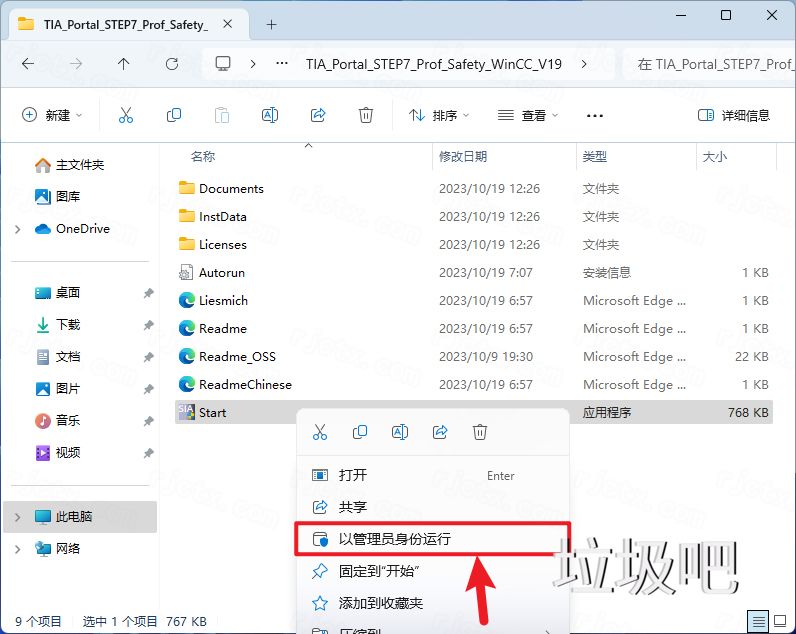Open 视频 (Videos) in the sidebar
Image resolution: width=796 pixels, height=634 pixels.
click(x=57, y=453)
